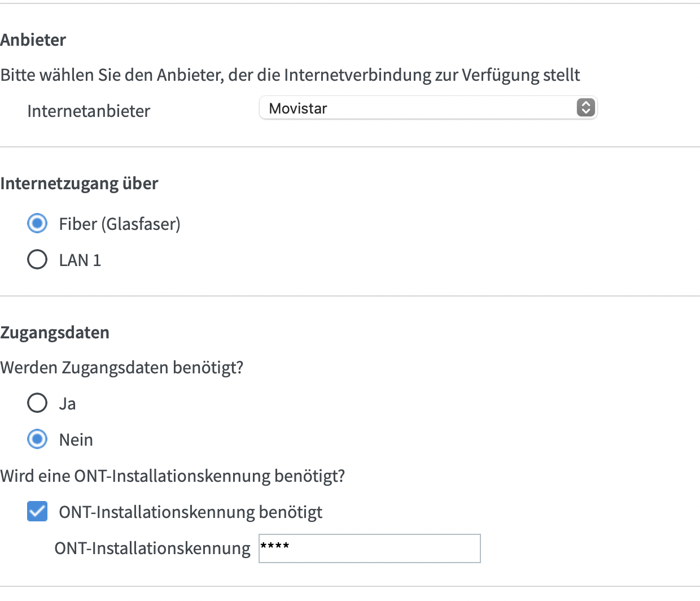Click the 'ONT-Installationskennung benötigt' checkbox label
The height and width of the screenshot is (601, 700).
coord(191,512)
